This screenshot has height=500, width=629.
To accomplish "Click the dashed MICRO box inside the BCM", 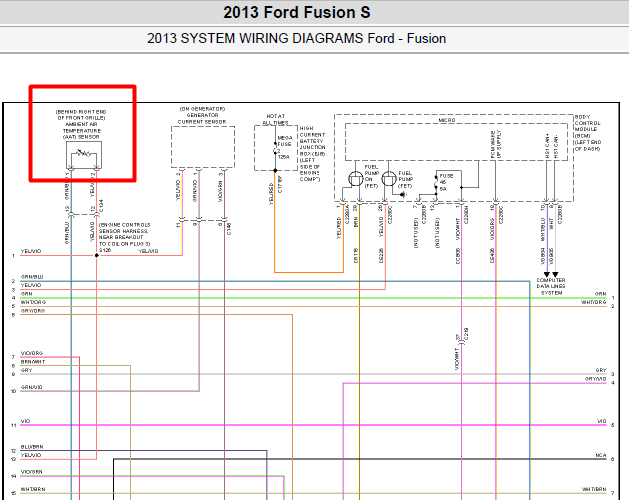I will coord(457,142).
